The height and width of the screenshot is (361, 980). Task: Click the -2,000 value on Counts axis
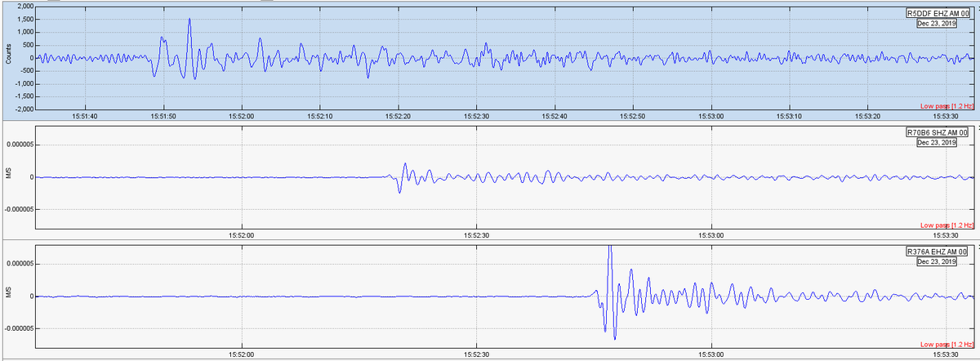click(23, 109)
